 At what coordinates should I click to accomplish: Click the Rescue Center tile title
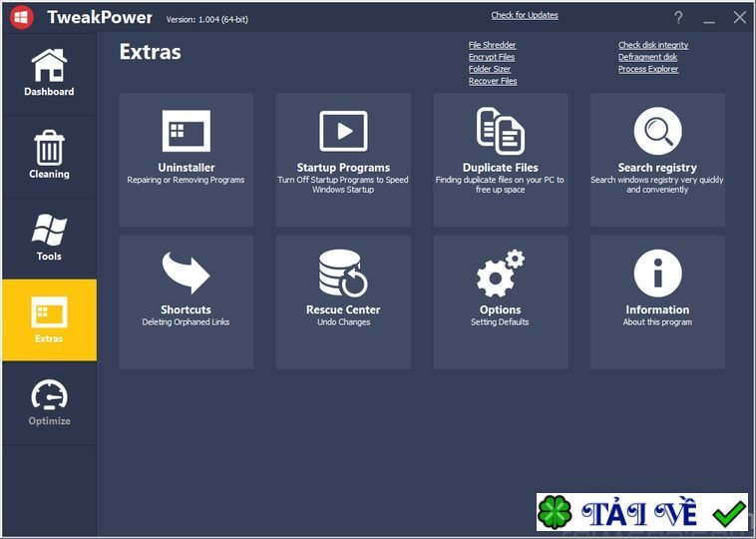(343, 309)
